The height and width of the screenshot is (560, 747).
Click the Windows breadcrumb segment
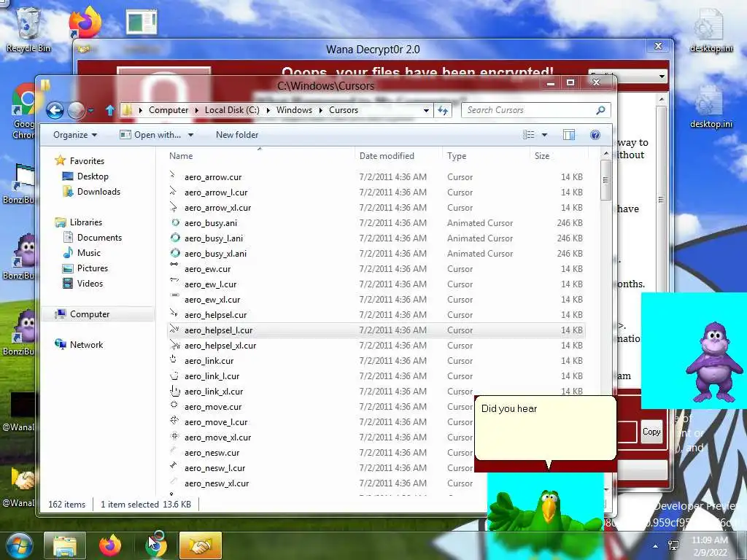[294, 110]
